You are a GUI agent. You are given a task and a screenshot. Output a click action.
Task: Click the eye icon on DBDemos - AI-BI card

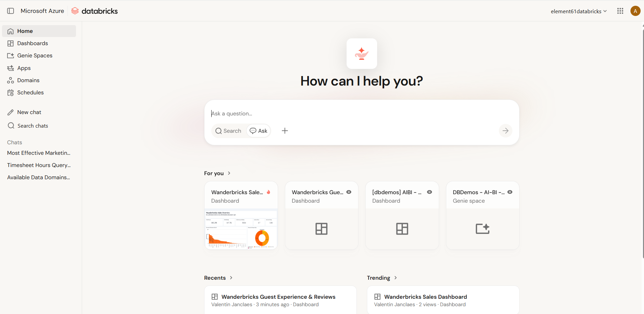click(510, 192)
